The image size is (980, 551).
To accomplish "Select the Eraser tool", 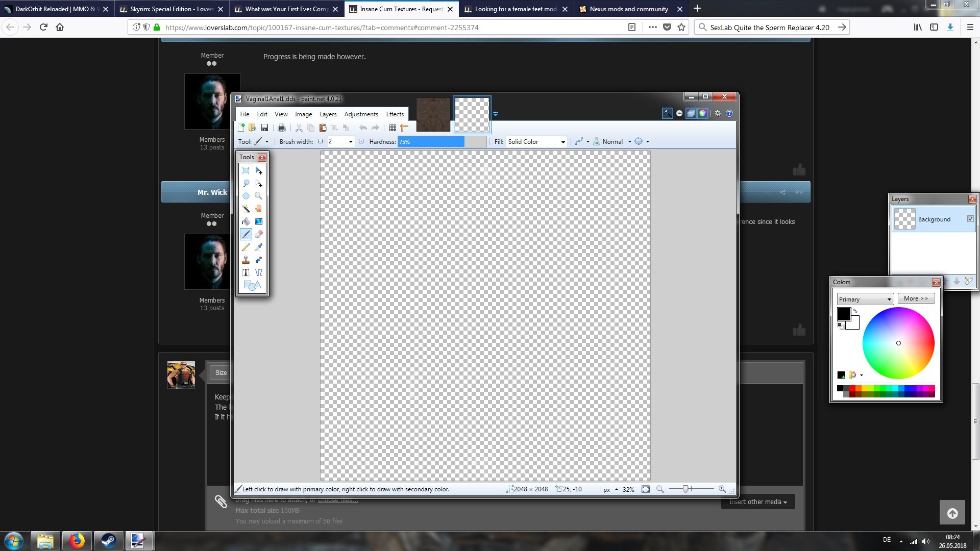I will tap(259, 234).
